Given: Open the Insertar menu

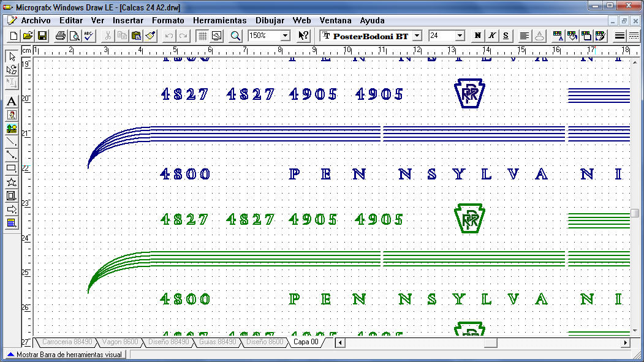Looking at the screenshot, I should click(x=128, y=20).
